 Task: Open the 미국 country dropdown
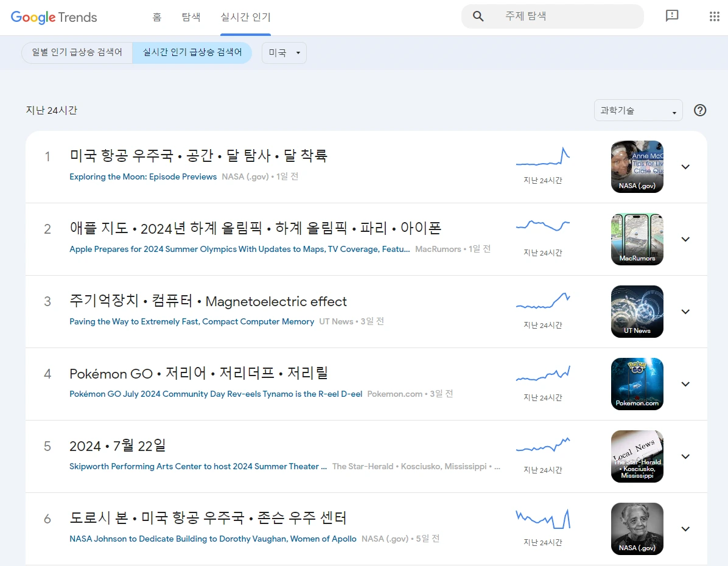[284, 53]
